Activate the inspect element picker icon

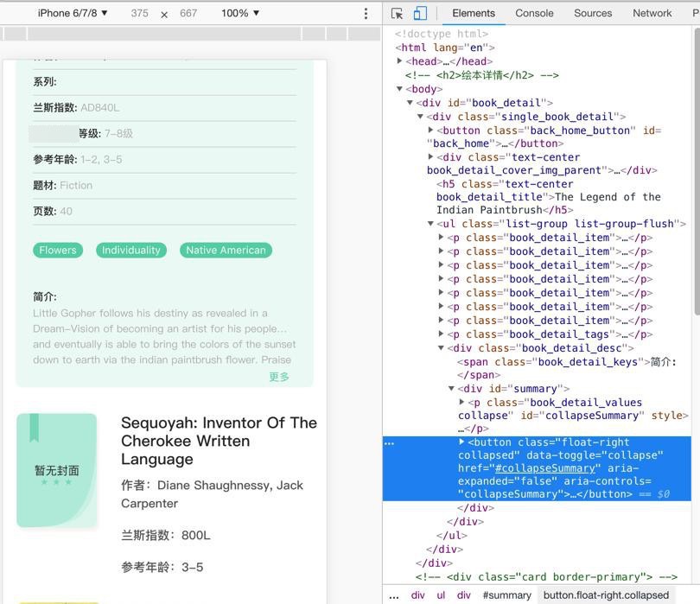pos(397,13)
